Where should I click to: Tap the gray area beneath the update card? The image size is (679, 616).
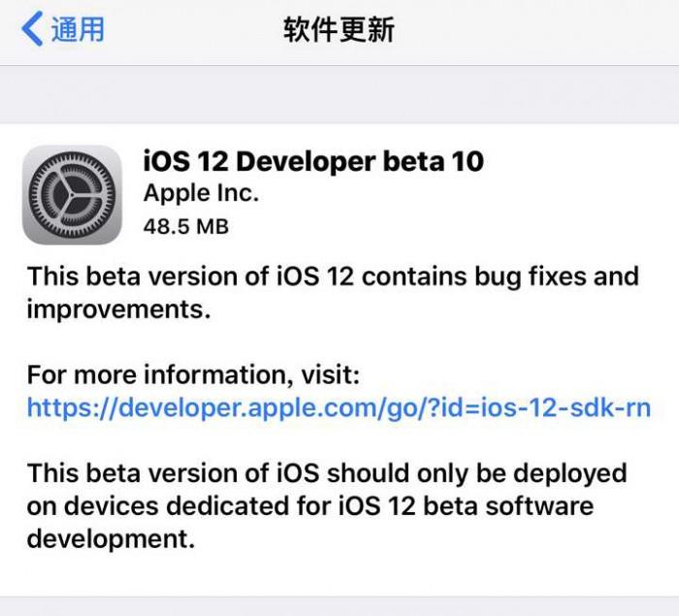pos(339,606)
